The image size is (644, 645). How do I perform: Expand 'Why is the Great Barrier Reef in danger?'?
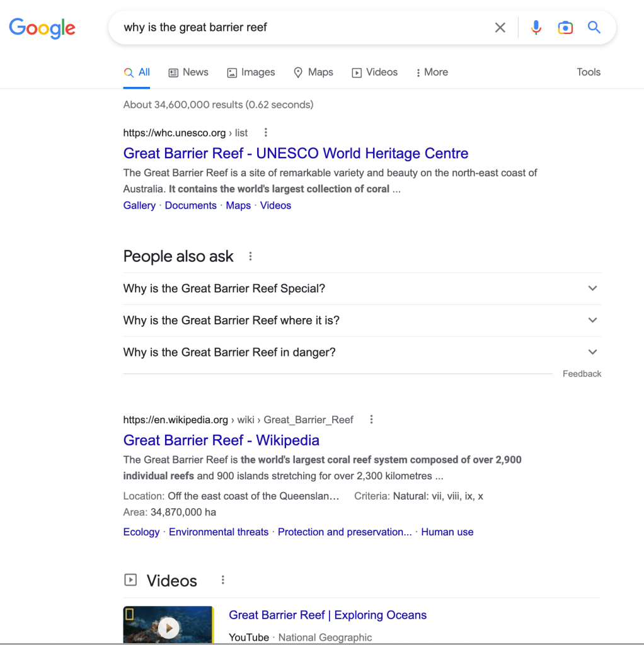(592, 352)
